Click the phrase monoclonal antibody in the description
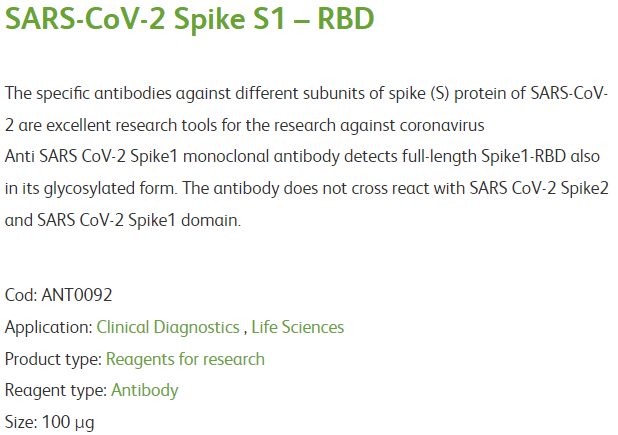The width and height of the screenshot is (618, 435). click(261, 157)
